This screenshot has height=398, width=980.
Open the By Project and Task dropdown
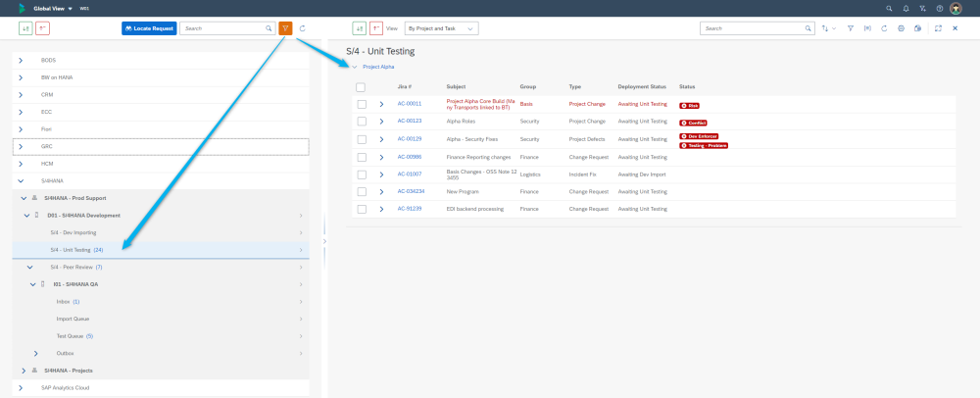pos(441,29)
